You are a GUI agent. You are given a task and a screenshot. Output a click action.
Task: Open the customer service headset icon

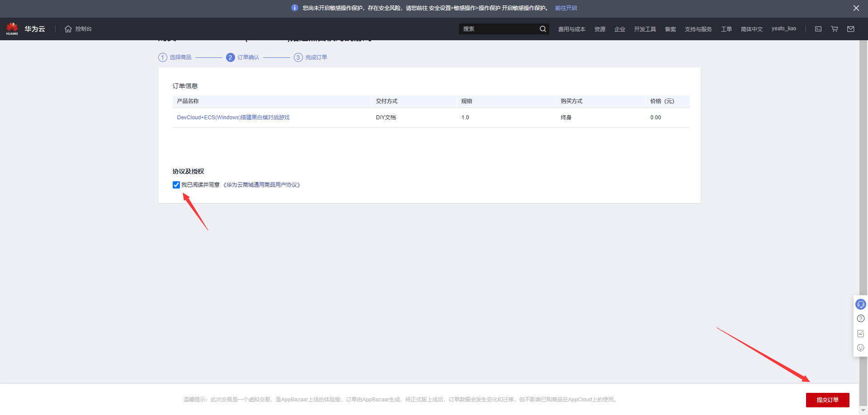861,304
